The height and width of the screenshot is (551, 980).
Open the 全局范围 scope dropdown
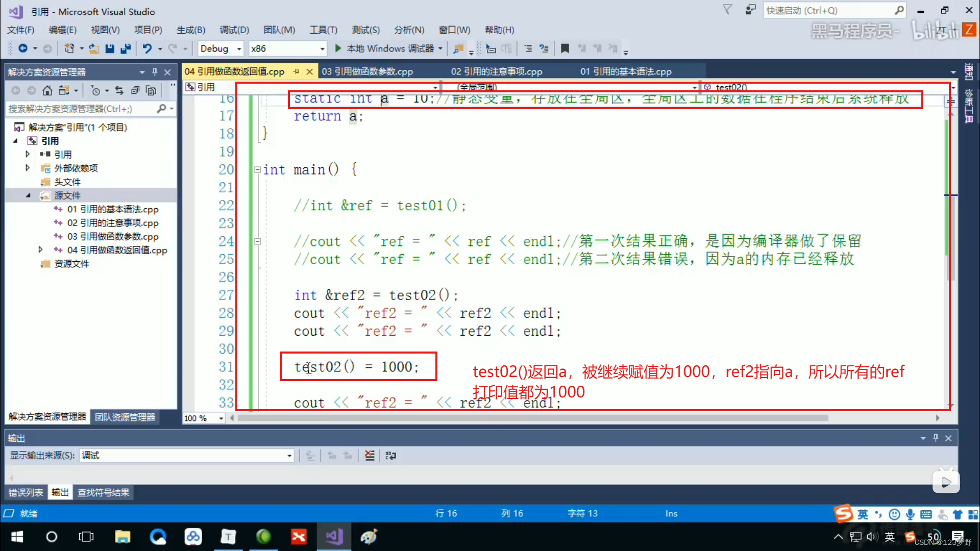694,87
